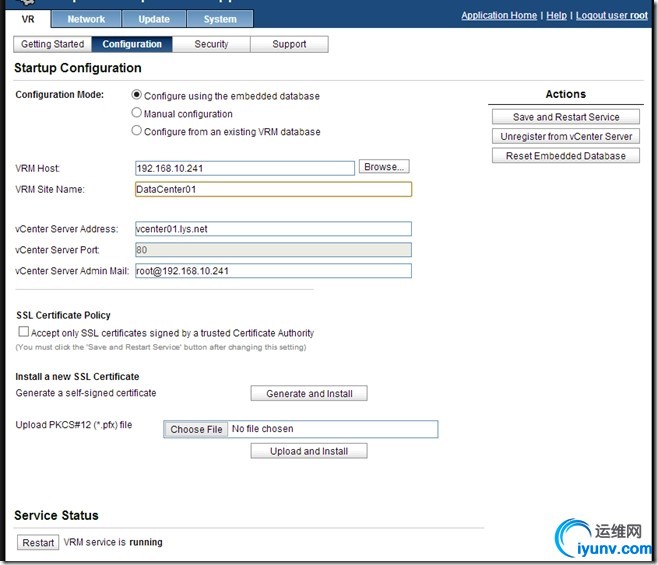The width and height of the screenshot is (658, 565).
Task: Click Reset Embedded Database button
Action: point(566,156)
